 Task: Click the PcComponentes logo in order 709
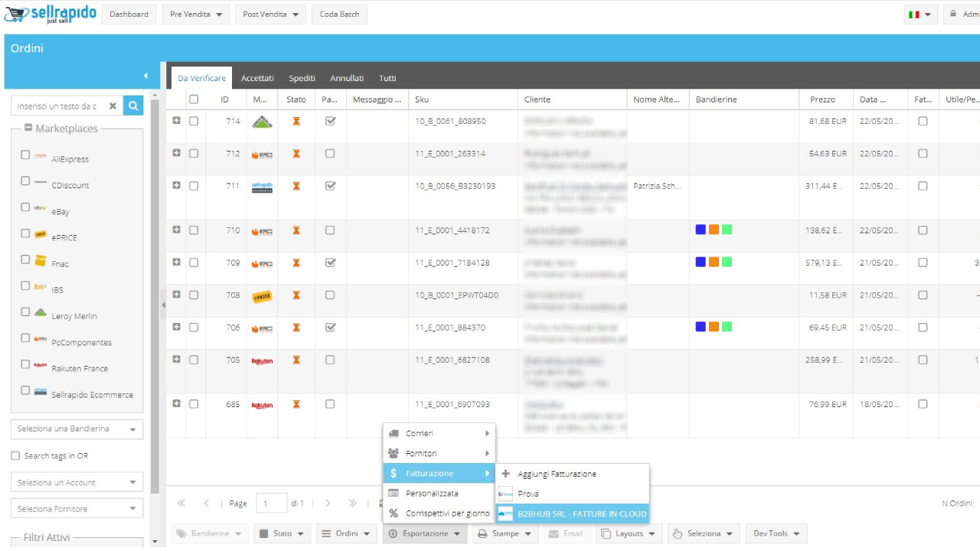pyautogui.click(x=262, y=263)
